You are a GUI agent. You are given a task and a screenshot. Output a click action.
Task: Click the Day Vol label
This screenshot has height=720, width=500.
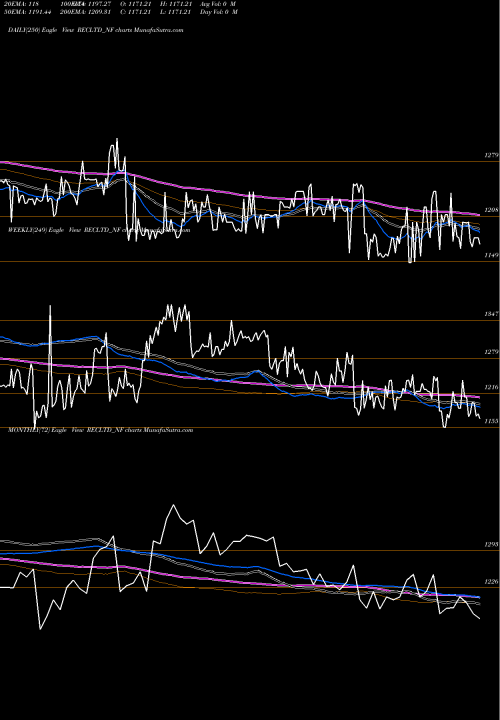coord(219,12)
